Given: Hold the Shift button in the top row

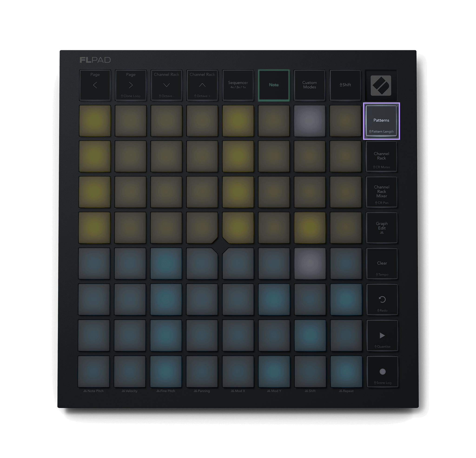Looking at the screenshot, I should [x=345, y=85].
